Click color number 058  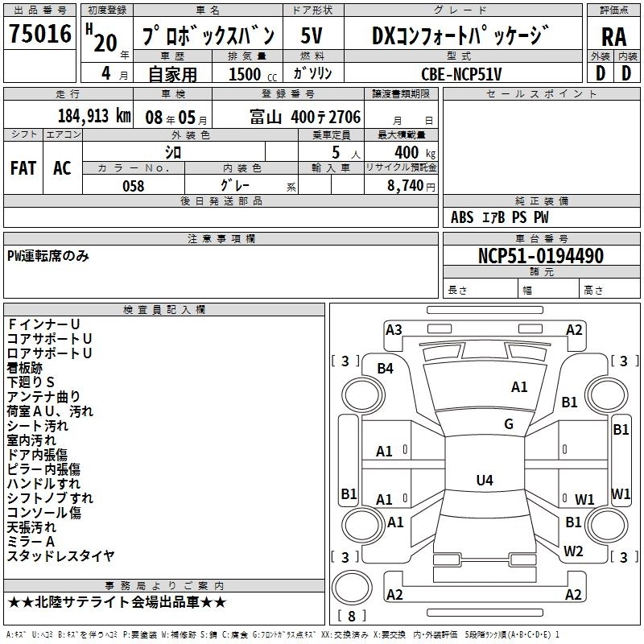pos(134,186)
